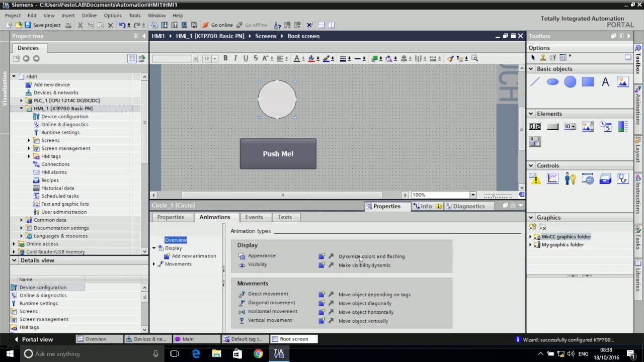Click the Print icon in the toolbar
This screenshot has width=644, height=362.
(x=68, y=25)
